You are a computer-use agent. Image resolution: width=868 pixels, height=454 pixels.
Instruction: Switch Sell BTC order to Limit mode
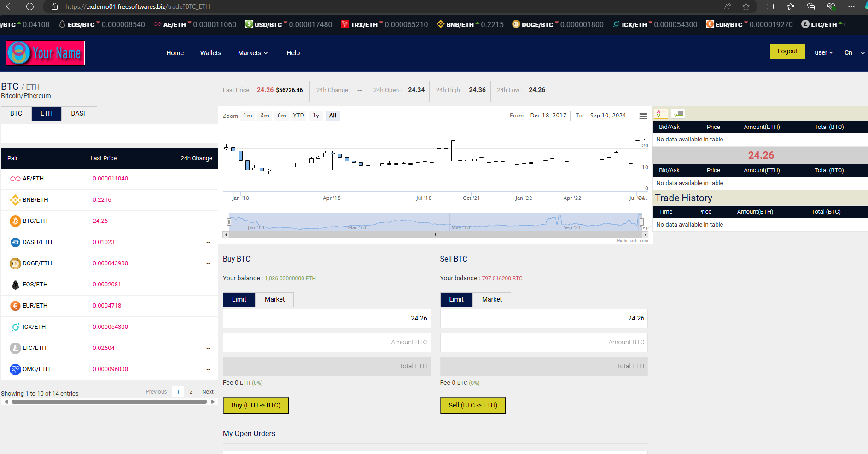click(456, 299)
